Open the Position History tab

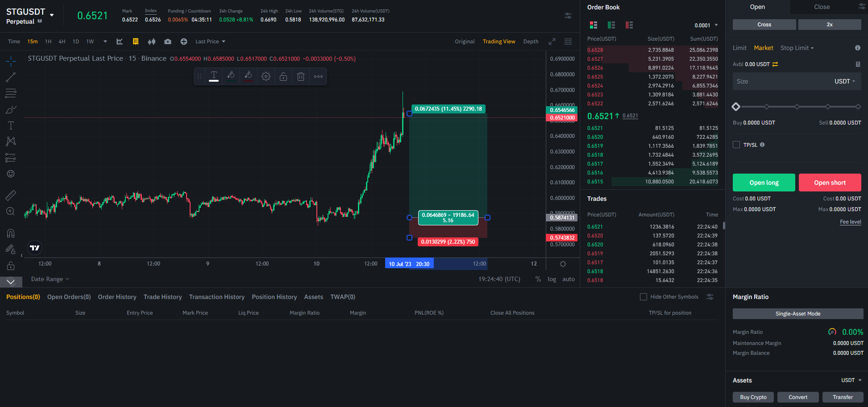click(x=274, y=297)
